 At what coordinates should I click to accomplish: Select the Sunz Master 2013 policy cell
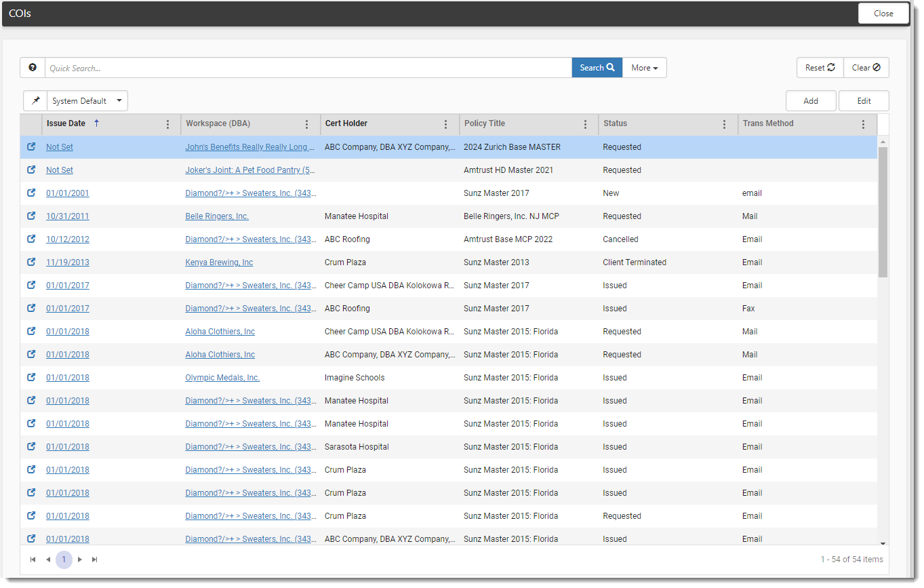[496, 262]
